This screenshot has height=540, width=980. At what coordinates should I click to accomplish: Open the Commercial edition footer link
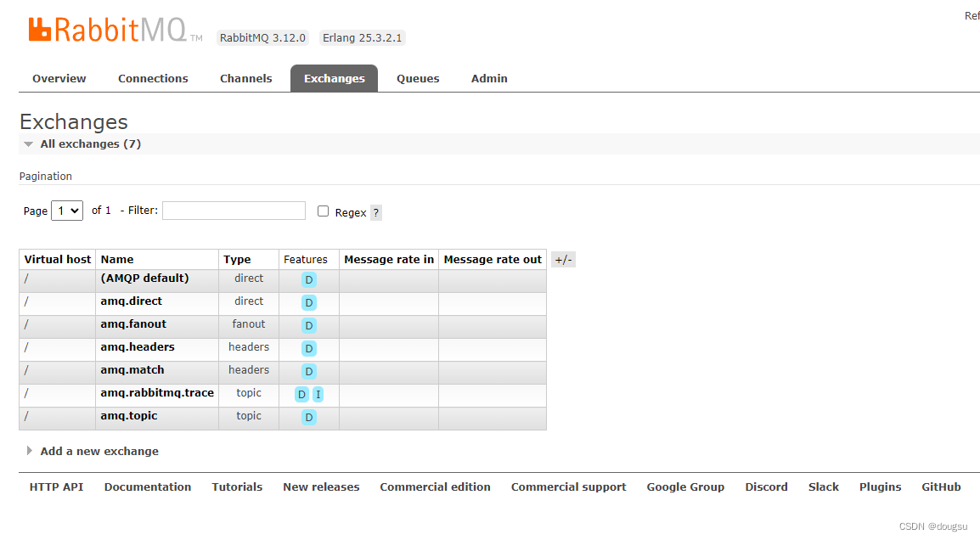point(435,487)
